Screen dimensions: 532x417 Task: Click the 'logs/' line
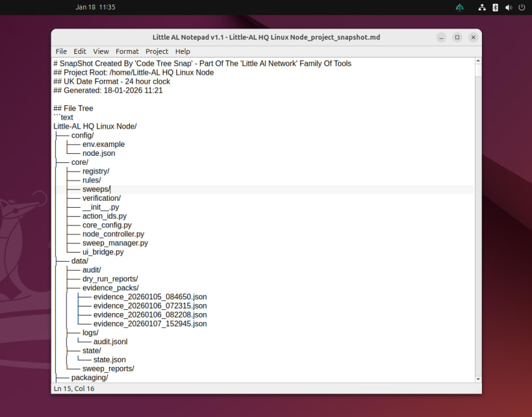click(x=90, y=333)
